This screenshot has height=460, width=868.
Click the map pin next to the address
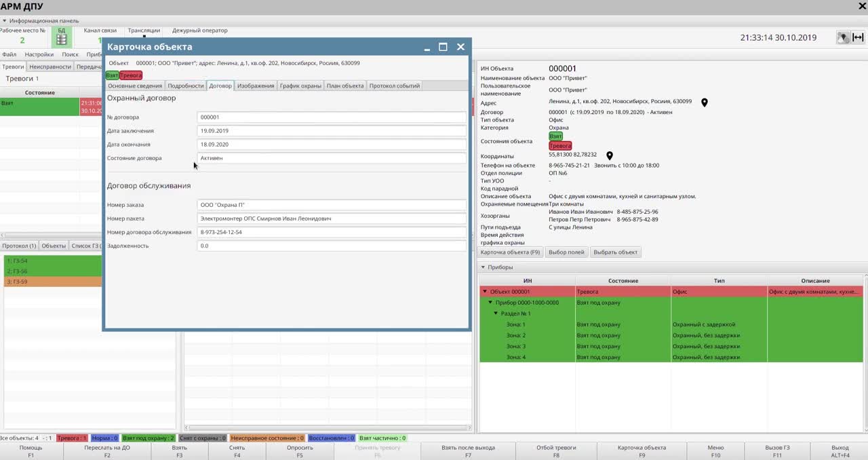click(x=705, y=102)
